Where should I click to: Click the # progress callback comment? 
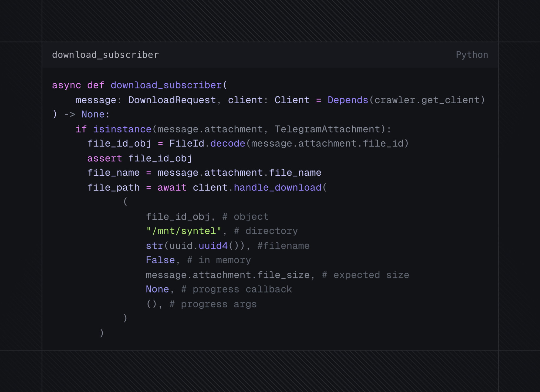click(x=237, y=289)
